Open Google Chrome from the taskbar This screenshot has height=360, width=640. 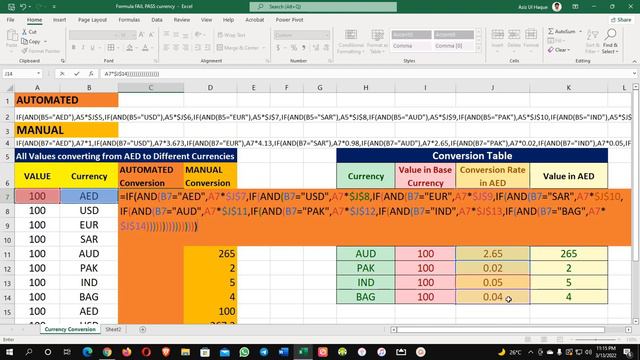[x=107, y=352]
